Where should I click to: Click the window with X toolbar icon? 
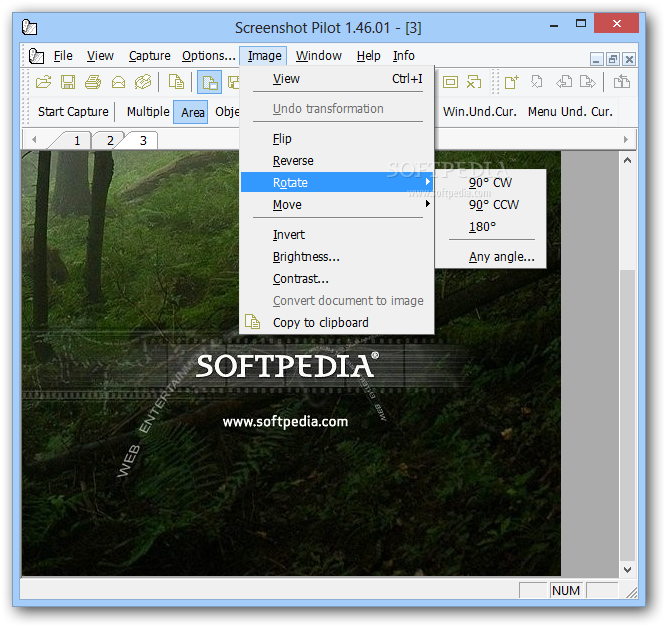[x=474, y=82]
